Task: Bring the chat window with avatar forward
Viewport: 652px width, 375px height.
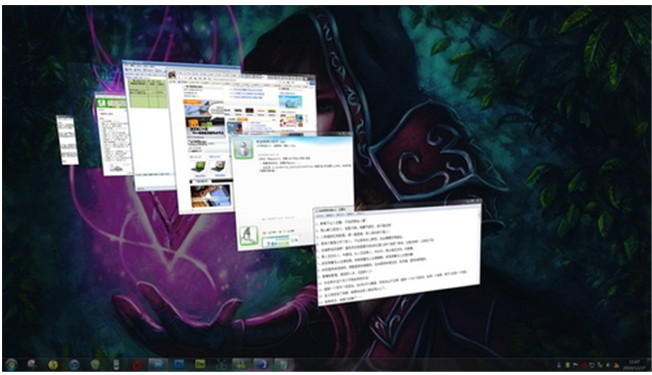Action: (x=292, y=190)
